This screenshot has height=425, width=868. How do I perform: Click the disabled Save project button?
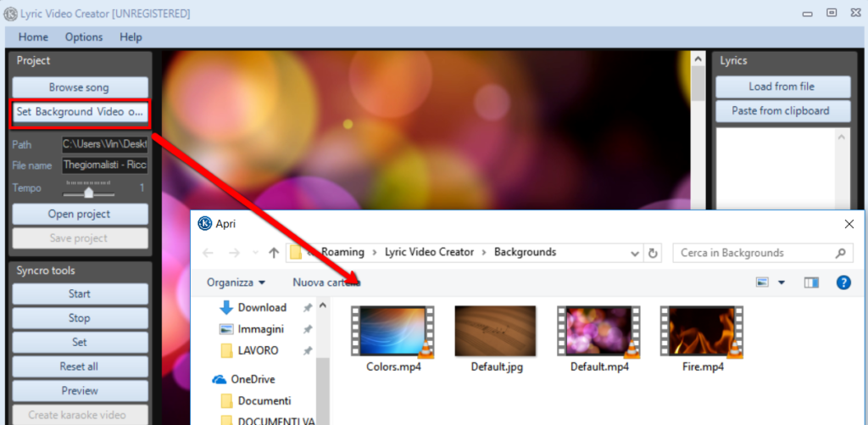(x=80, y=238)
